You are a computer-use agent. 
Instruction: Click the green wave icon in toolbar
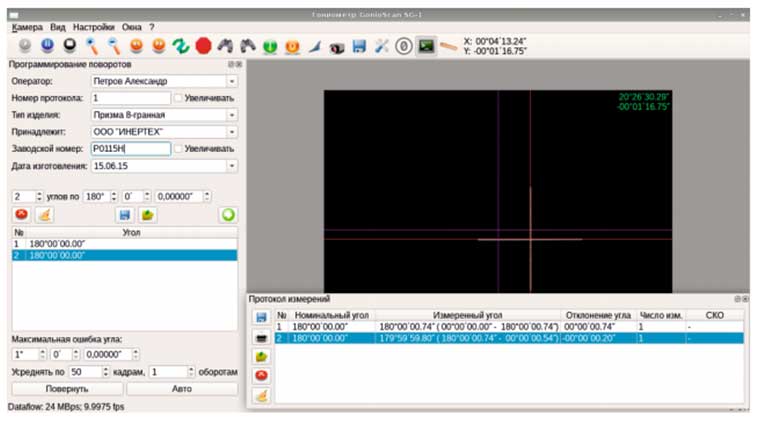[181, 46]
